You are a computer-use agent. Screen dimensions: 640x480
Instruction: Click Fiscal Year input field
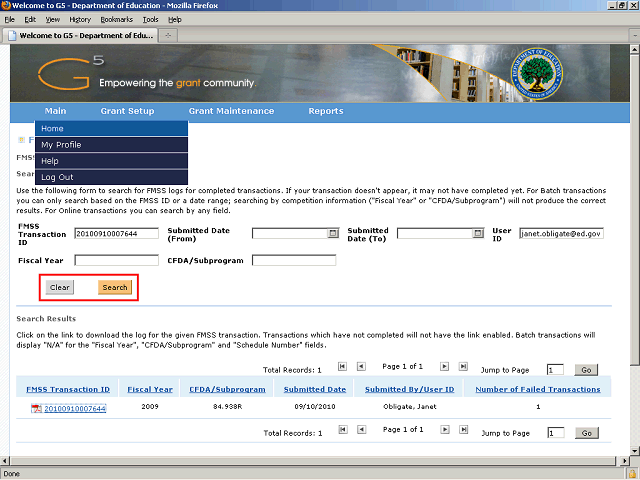click(x=116, y=260)
